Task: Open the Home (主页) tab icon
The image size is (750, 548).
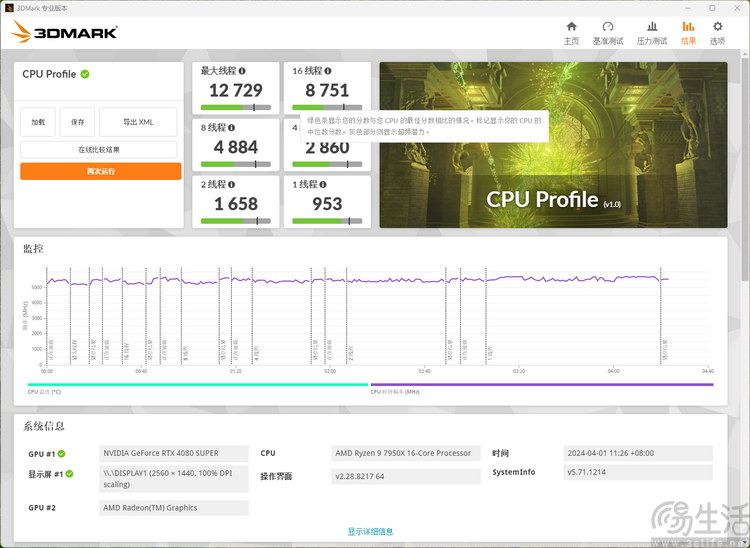Action: point(571,27)
